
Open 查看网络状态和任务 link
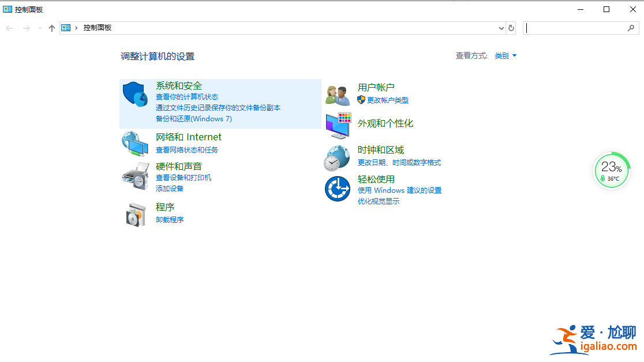coord(187,150)
